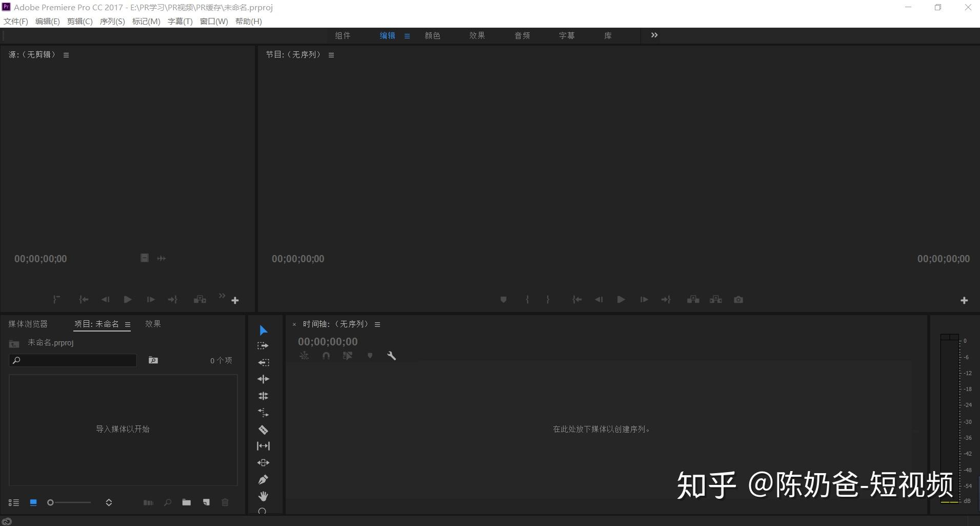The height and width of the screenshot is (526, 980).
Task: Open Timeline panel hamburger menu
Action: pyautogui.click(x=377, y=324)
